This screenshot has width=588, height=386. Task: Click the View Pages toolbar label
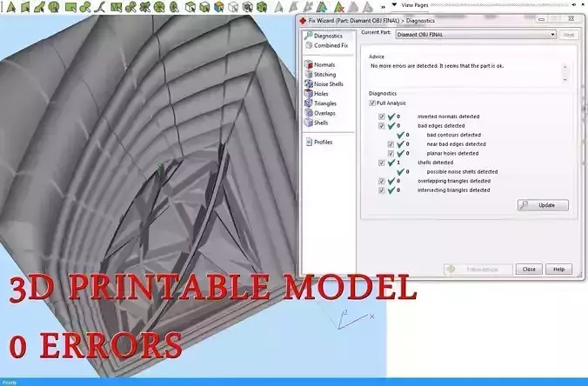(414, 5)
